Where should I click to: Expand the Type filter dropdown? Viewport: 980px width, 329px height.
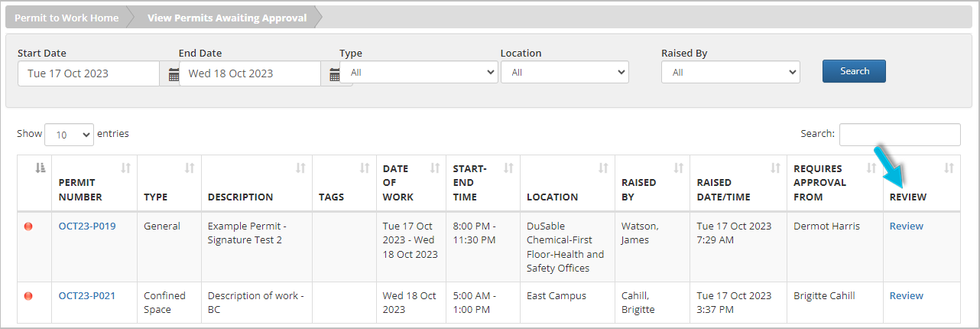coord(419,73)
